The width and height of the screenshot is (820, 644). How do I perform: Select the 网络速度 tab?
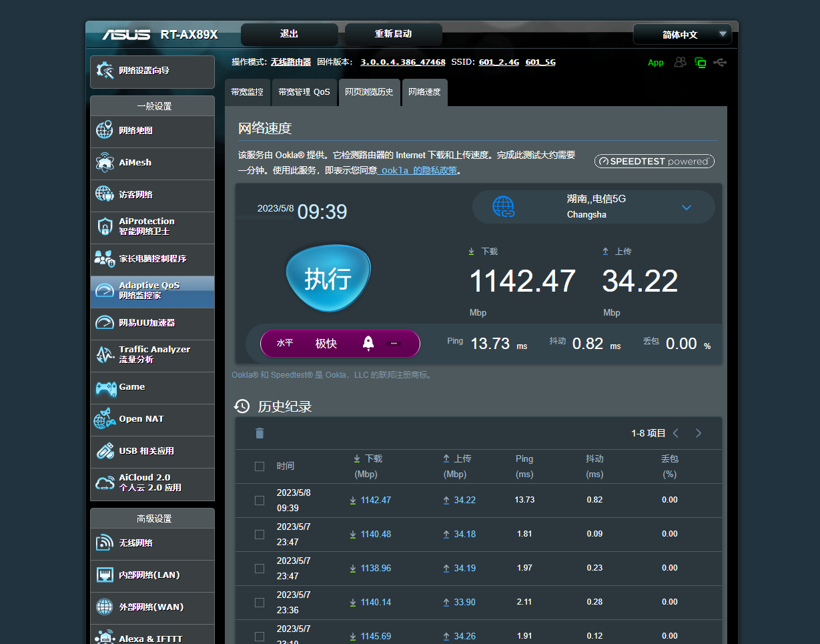click(424, 92)
